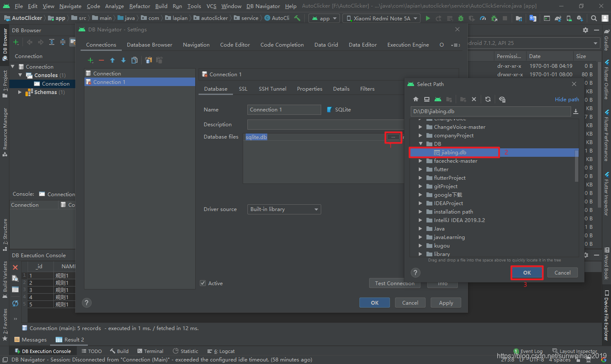
Task: Delete selected item in Select Path toolbar
Action: (474, 99)
